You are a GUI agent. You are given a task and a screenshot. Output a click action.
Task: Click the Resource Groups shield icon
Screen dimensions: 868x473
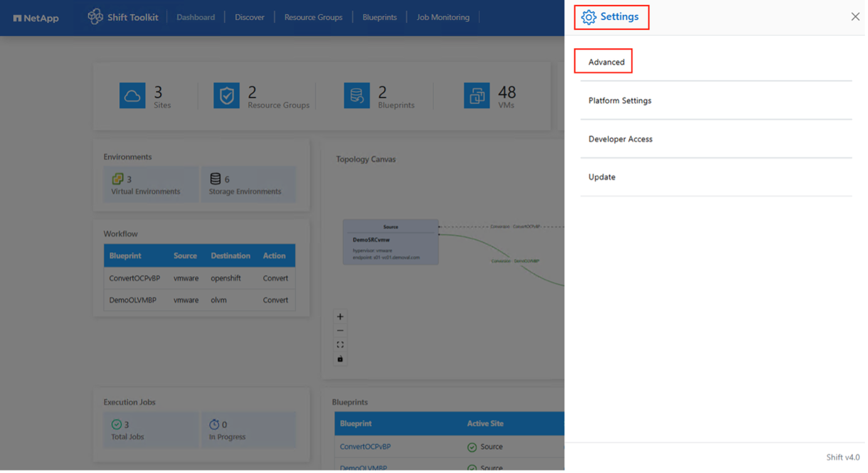click(226, 95)
